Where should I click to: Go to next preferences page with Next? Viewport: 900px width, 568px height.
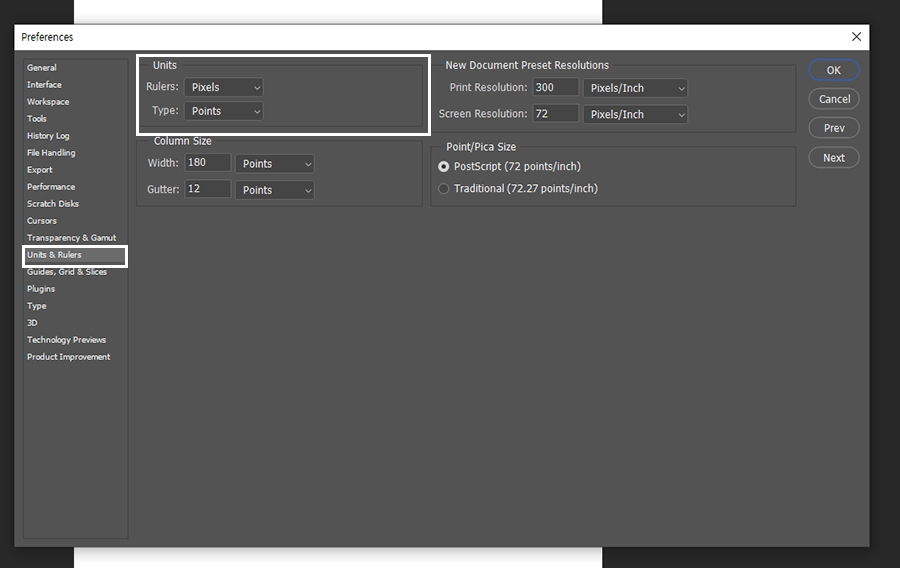coord(834,157)
